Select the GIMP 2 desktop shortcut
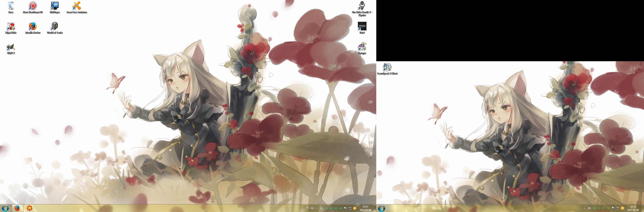The image size is (644, 212). (x=11, y=48)
